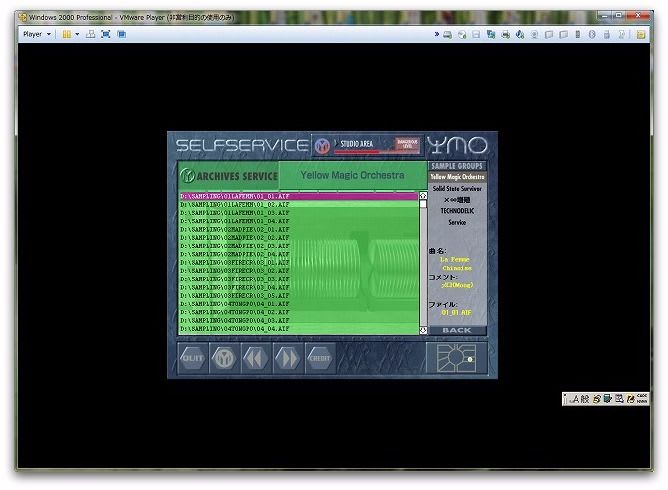This screenshot has height=490, width=668.
Task: Select the Yellow Magic Orchestra sample group
Action: coord(457,177)
